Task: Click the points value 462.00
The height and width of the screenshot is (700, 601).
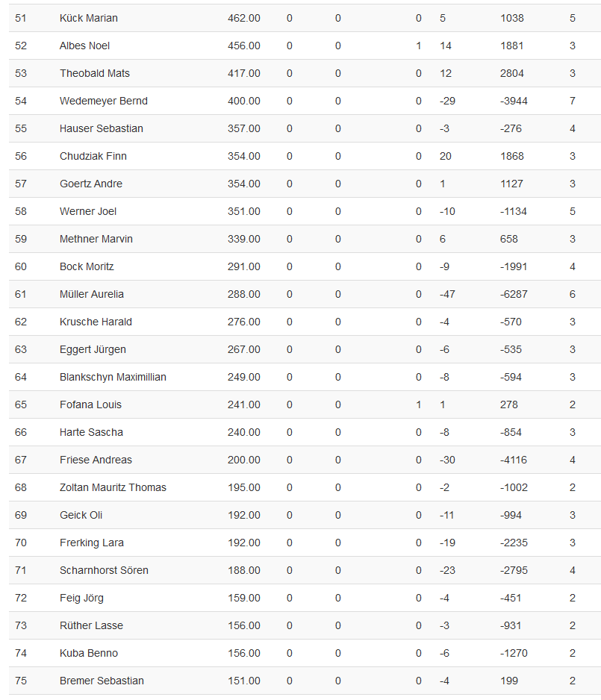Action: [x=244, y=18]
